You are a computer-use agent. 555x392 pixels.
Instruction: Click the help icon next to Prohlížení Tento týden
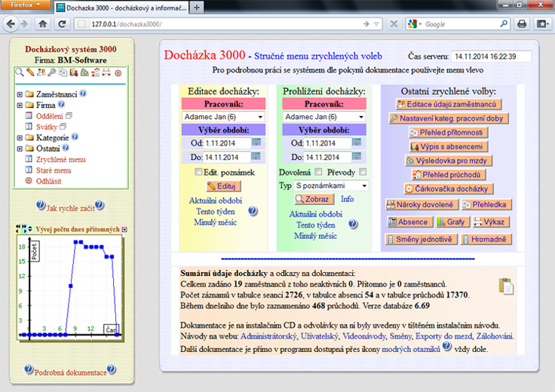click(353, 224)
